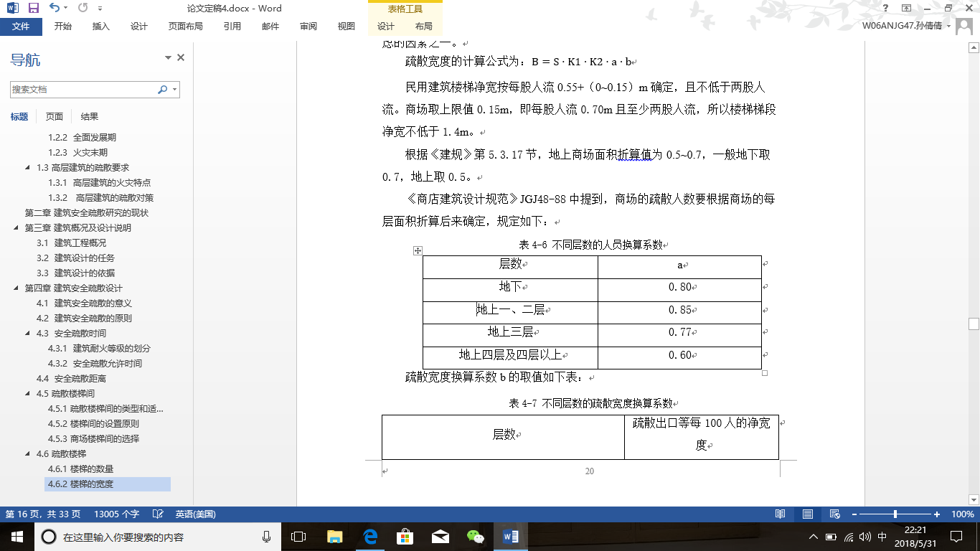
Task: Switch to Print Layout view icon
Action: (808, 514)
